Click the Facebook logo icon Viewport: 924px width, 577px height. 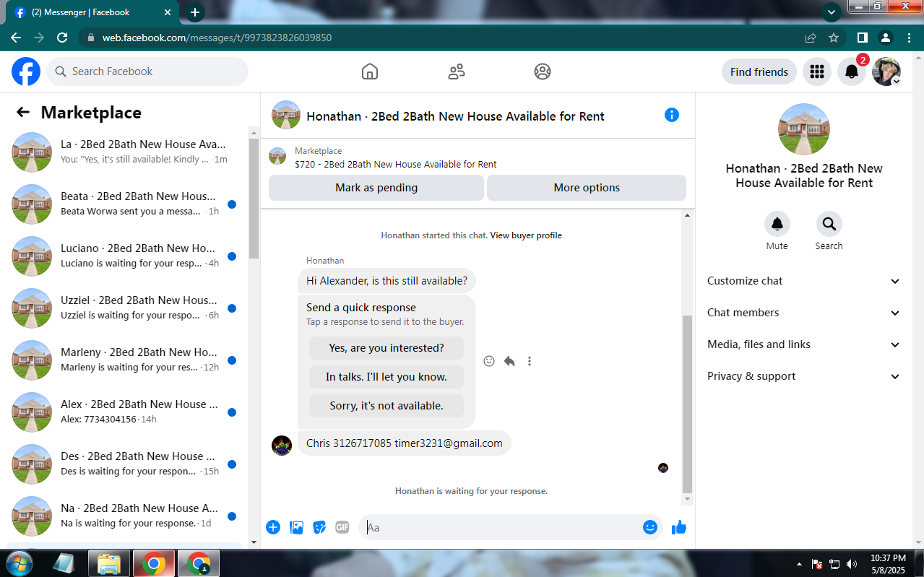(x=26, y=71)
